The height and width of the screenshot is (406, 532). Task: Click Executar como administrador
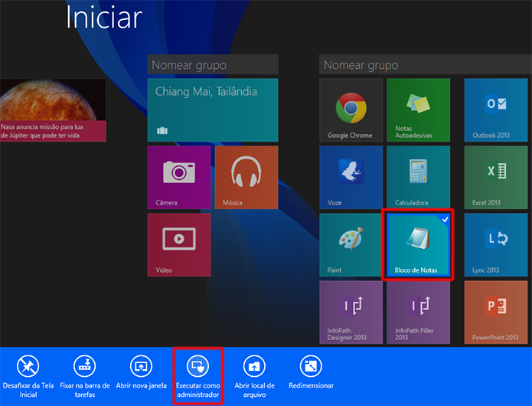[x=197, y=376]
